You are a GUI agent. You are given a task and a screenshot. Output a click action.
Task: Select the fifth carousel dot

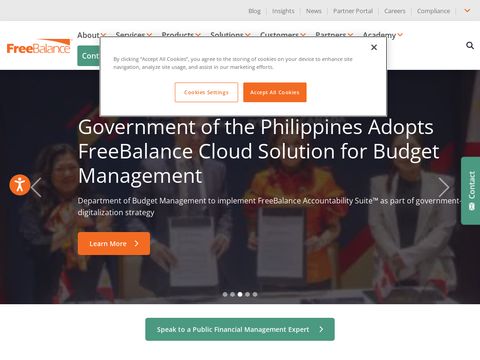pyautogui.click(x=255, y=294)
